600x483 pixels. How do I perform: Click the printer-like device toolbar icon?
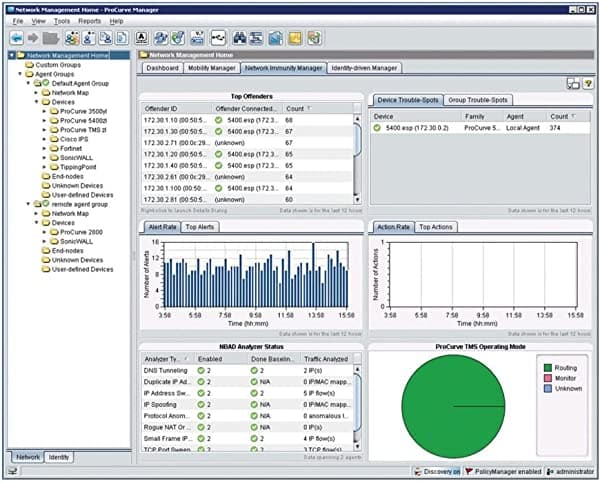(x=198, y=38)
